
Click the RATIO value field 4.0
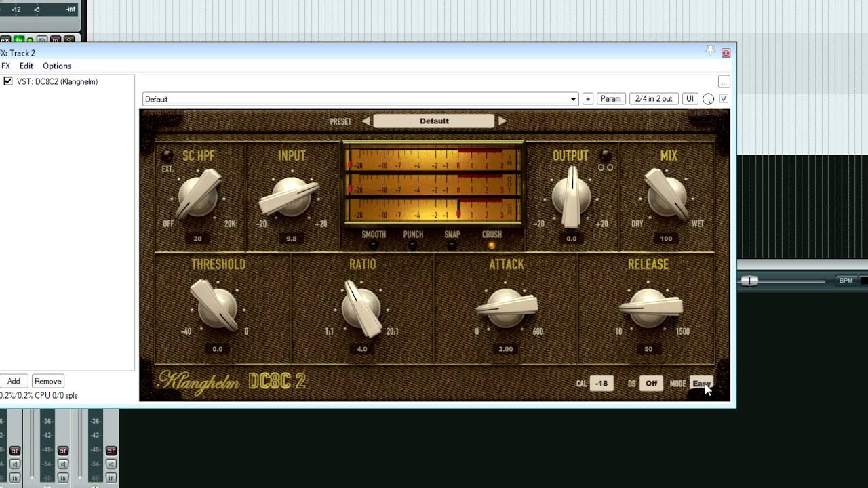click(x=361, y=349)
